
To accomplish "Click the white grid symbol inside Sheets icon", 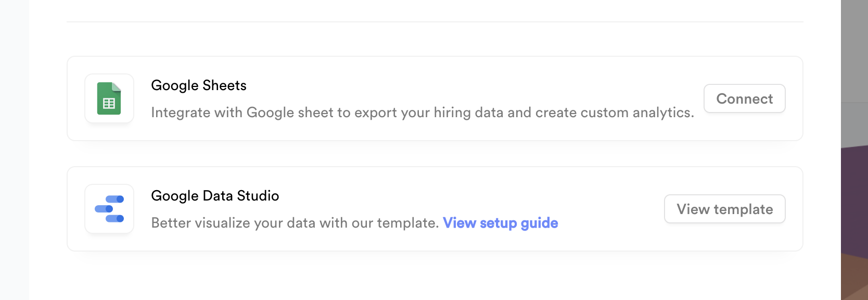I will click(x=109, y=104).
